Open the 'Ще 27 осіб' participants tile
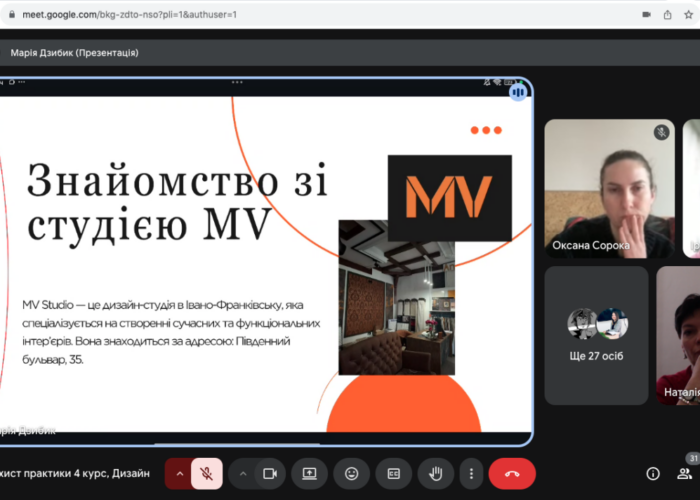Viewport: 700px width, 500px height. coord(597,335)
